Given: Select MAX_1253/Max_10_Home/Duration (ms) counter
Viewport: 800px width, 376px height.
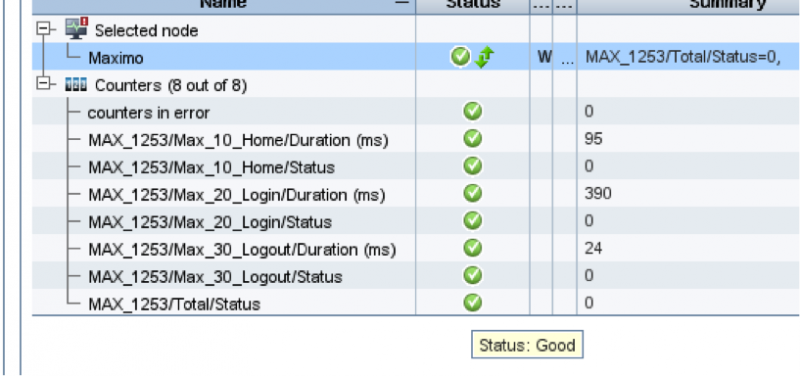Looking at the screenshot, I should [238, 140].
